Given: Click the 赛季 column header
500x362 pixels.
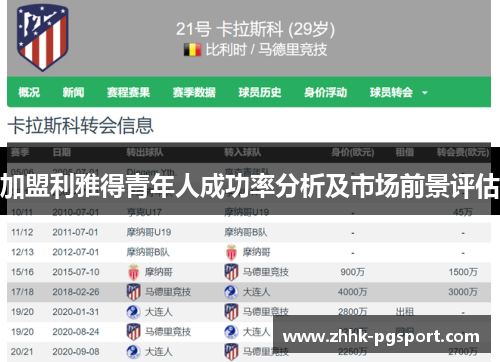Looking at the screenshot, I should click(20, 152).
